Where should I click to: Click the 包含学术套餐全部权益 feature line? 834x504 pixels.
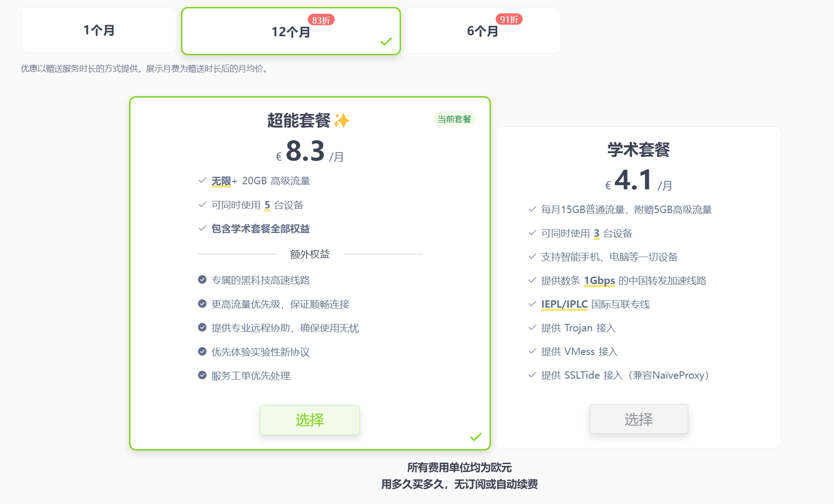[260, 229]
